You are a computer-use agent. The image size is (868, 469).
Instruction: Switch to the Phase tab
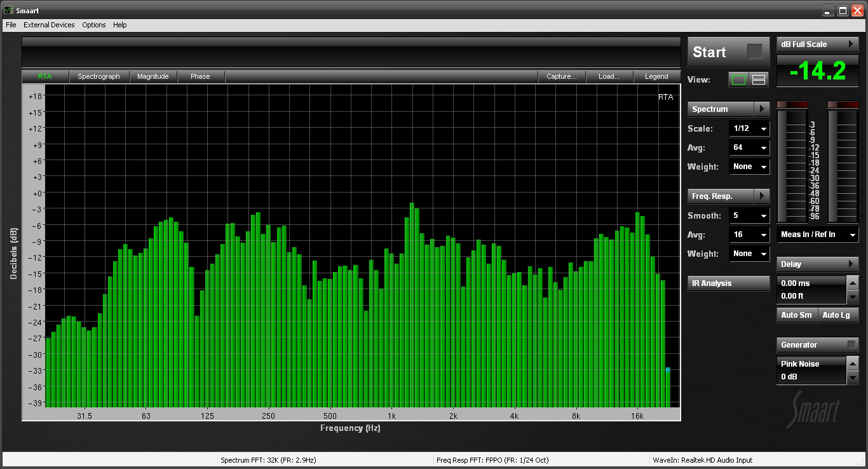tap(200, 76)
